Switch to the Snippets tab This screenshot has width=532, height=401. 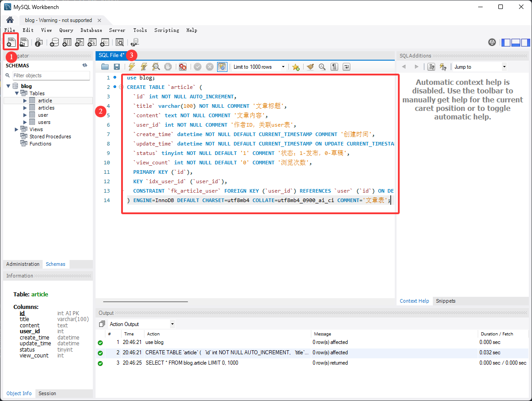click(x=445, y=301)
